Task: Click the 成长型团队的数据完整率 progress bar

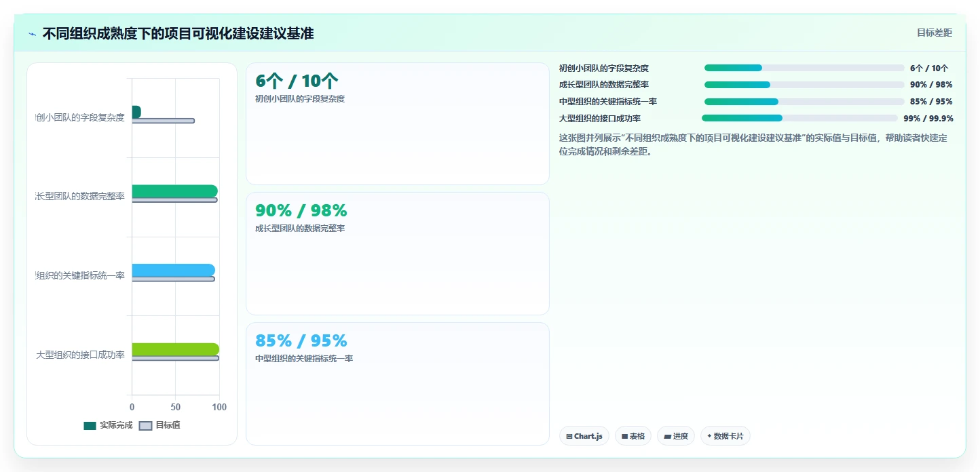Action: click(804, 85)
